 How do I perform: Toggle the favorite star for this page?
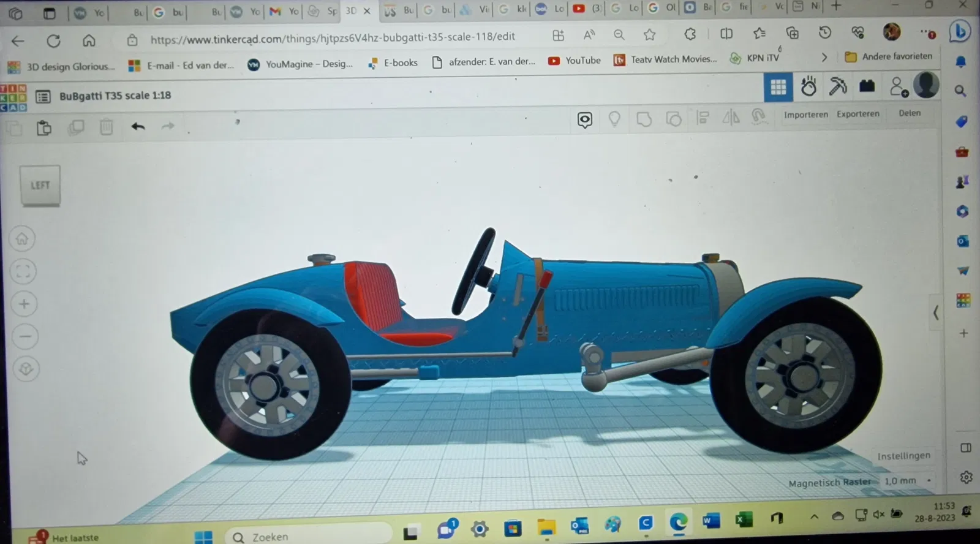pos(649,34)
